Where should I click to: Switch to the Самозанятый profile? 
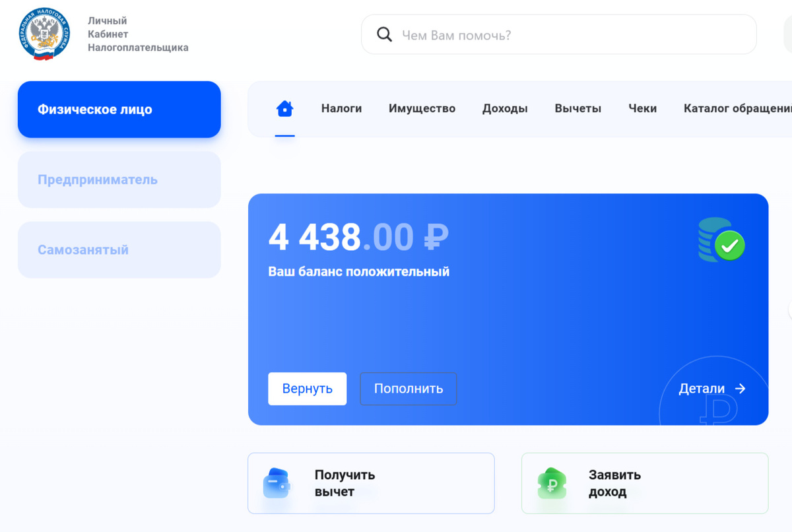pos(119,249)
